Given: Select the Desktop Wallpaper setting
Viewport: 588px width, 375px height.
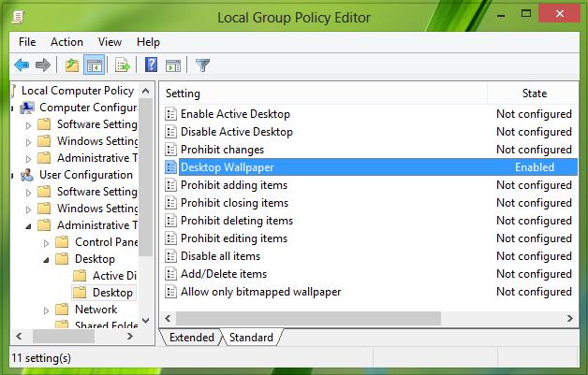Looking at the screenshot, I should click(227, 167).
